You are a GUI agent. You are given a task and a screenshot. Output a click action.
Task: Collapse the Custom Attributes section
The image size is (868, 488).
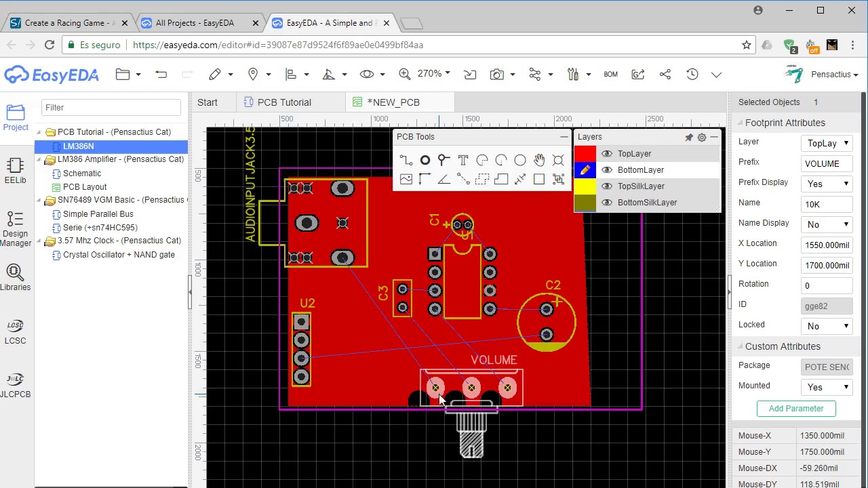(x=739, y=347)
